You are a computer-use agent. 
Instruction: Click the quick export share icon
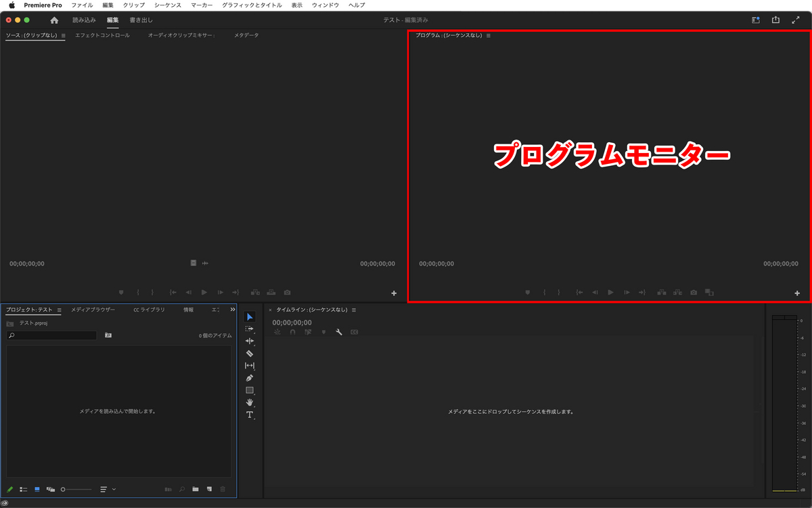tap(775, 20)
